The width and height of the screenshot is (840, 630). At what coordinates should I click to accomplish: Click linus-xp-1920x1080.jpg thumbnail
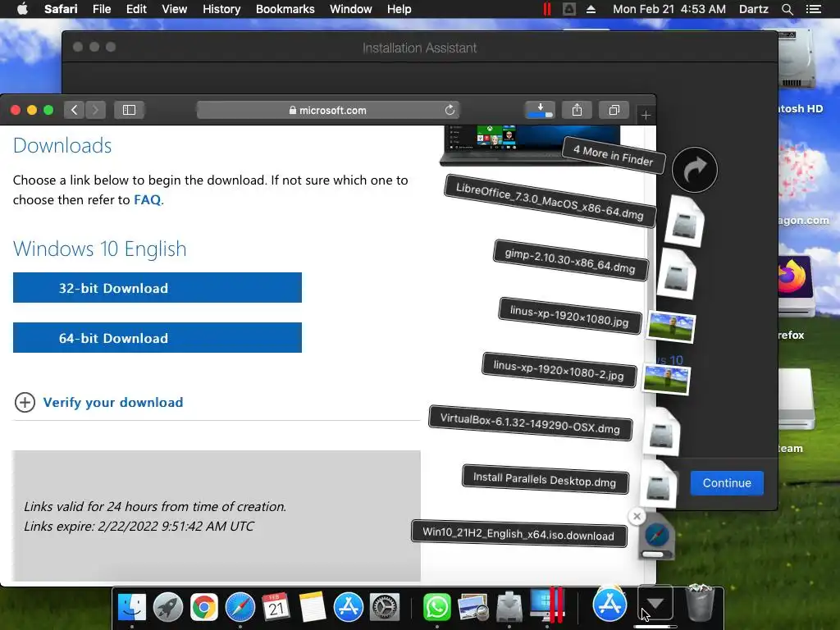pos(671,326)
